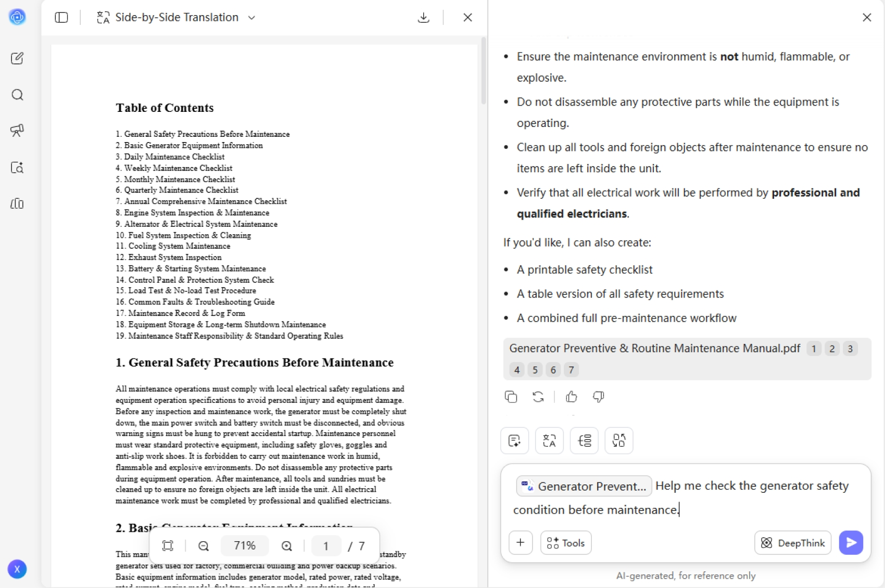This screenshot has width=885, height=588.
Task: Open the Tools menu
Action: pyautogui.click(x=566, y=543)
